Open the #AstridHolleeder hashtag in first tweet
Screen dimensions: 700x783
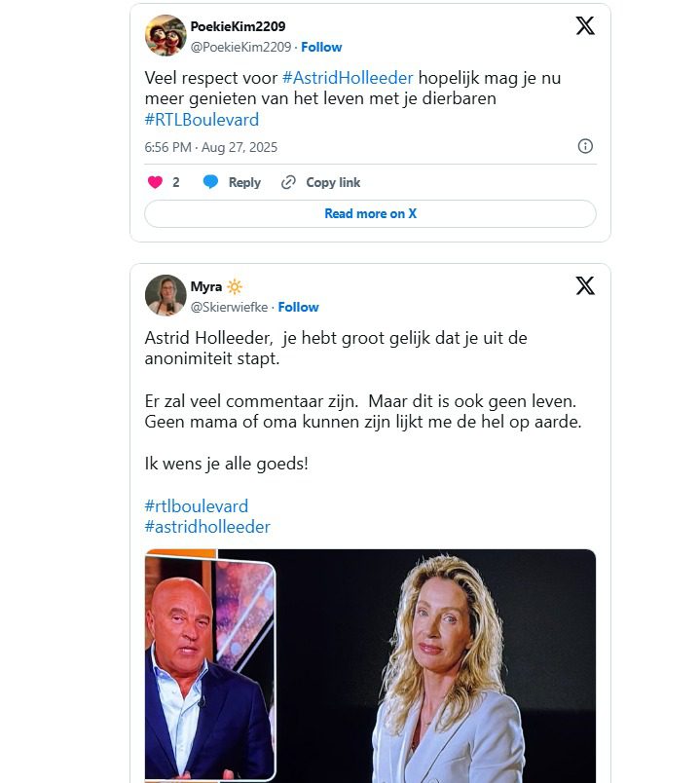click(x=348, y=78)
